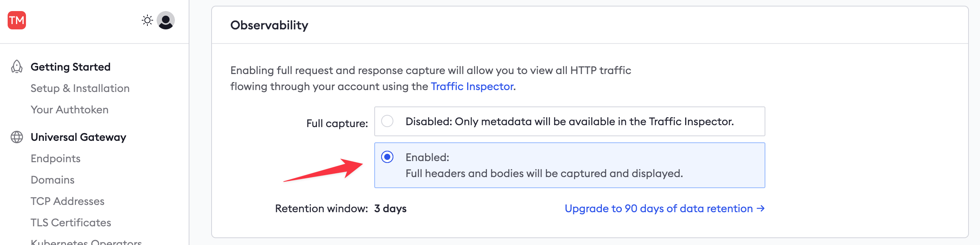Click the TM application logo
The height and width of the screenshot is (245, 980).
click(x=16, y=20)
